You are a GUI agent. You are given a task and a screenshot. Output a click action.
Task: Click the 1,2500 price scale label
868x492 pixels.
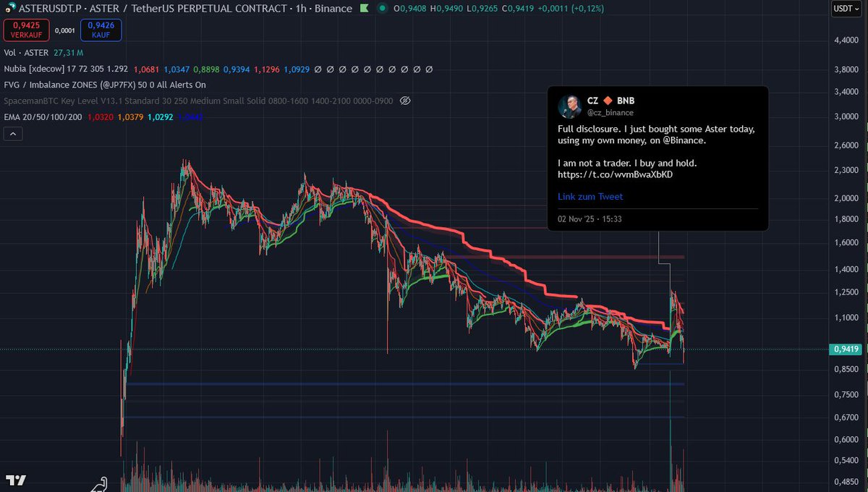pos(846,292)
